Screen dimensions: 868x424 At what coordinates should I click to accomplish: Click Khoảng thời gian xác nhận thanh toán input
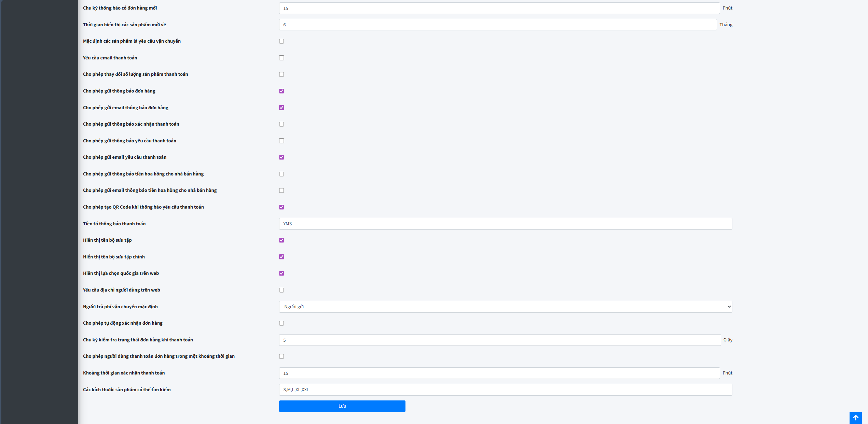click(x=499, y=373)
